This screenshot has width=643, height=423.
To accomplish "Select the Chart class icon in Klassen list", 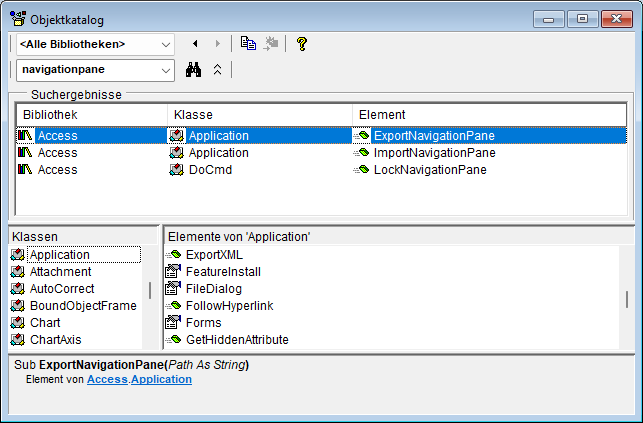I will click(x=17, y=323).
